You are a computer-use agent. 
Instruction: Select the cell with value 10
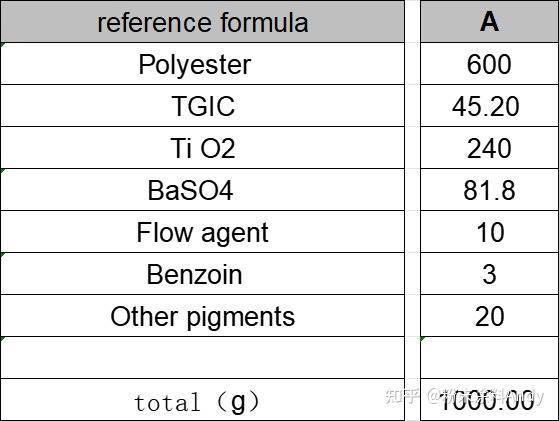pos(489,232)
